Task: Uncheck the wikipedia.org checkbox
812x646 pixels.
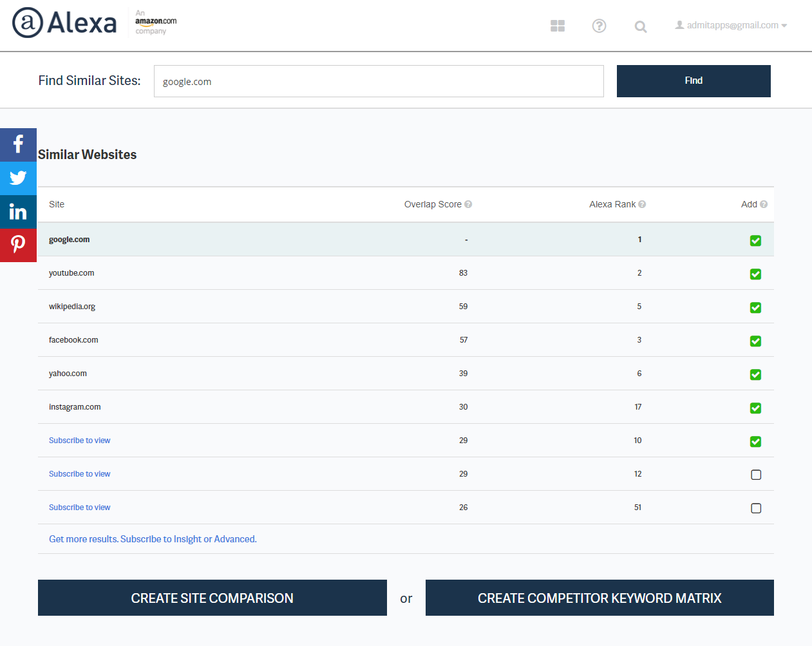Action: click(755, 308)
